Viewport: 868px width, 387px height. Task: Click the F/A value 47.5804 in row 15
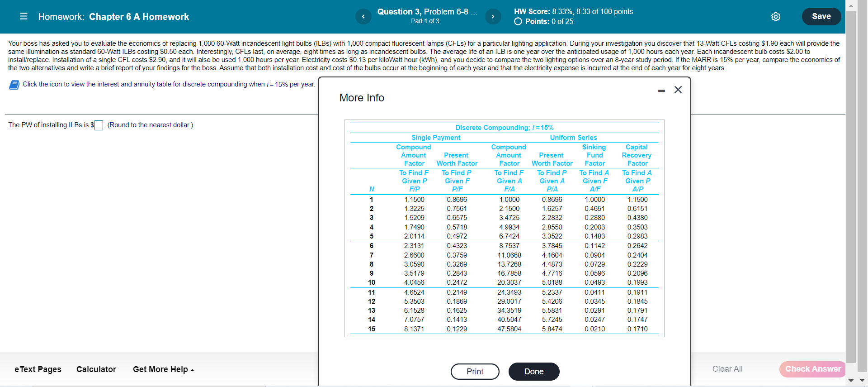pyautogui.click(x=509, y=329)
